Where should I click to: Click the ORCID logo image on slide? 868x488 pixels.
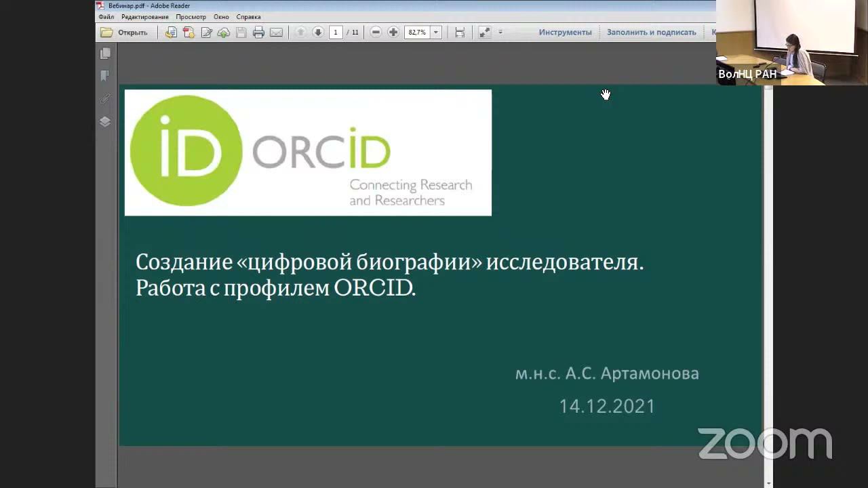(308, 152)
